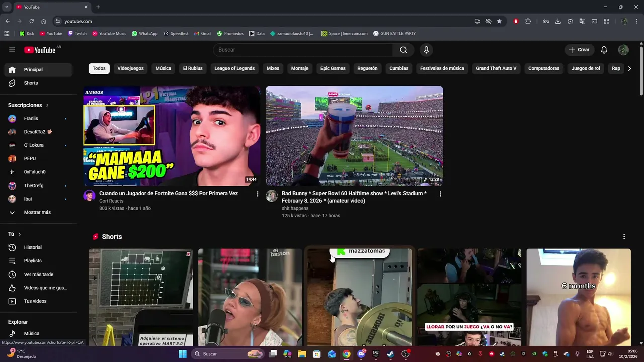Image resolution: width=644 pixels, height=362 pixels.
Task: Open the Q' Lokura subscription channel
Action: (x=38, y=145)
